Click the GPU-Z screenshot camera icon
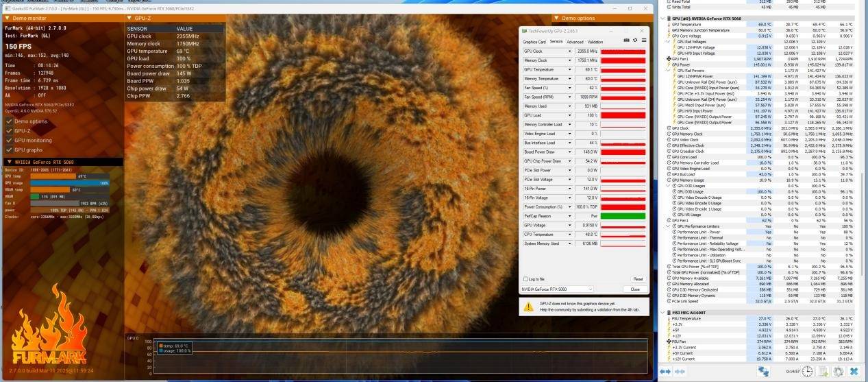The width and height of the screenshot is (868, 382). point(626,41)
